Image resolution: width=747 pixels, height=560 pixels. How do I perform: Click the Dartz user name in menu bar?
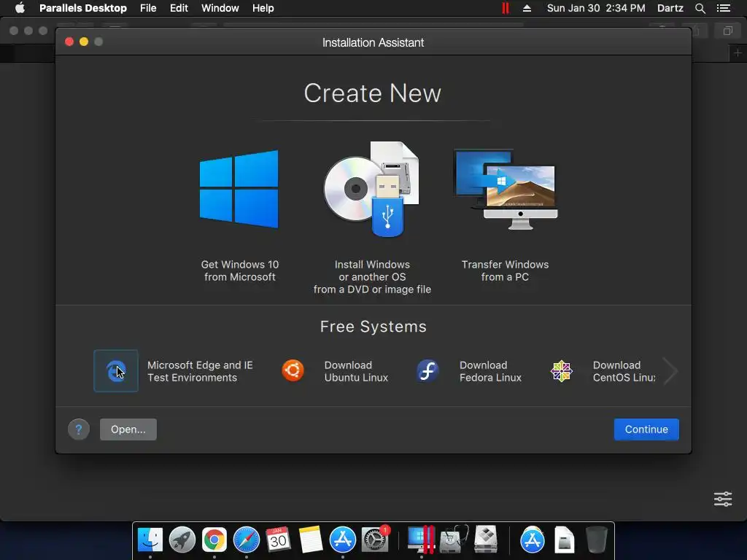pos(670,8)
